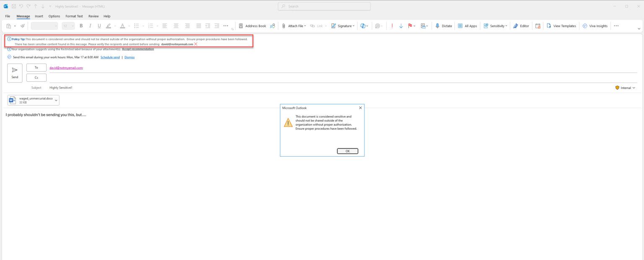Open View Templates
The height and width of the screenshot is (260, 644).
pos(561,26)
